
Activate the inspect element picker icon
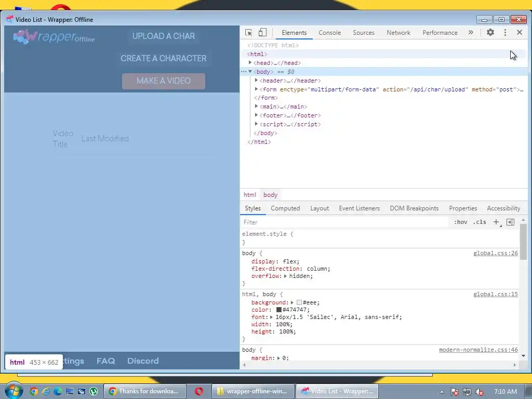click(x=248, y=33)
